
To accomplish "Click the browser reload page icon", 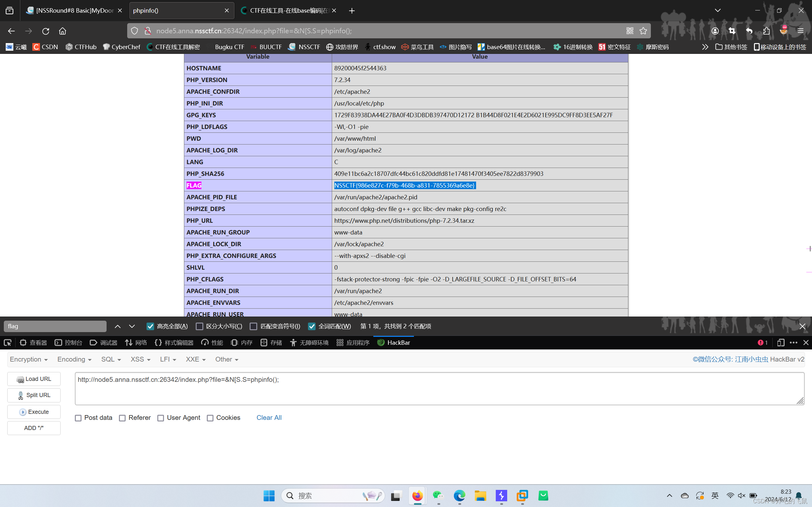I will pos(46,31).
